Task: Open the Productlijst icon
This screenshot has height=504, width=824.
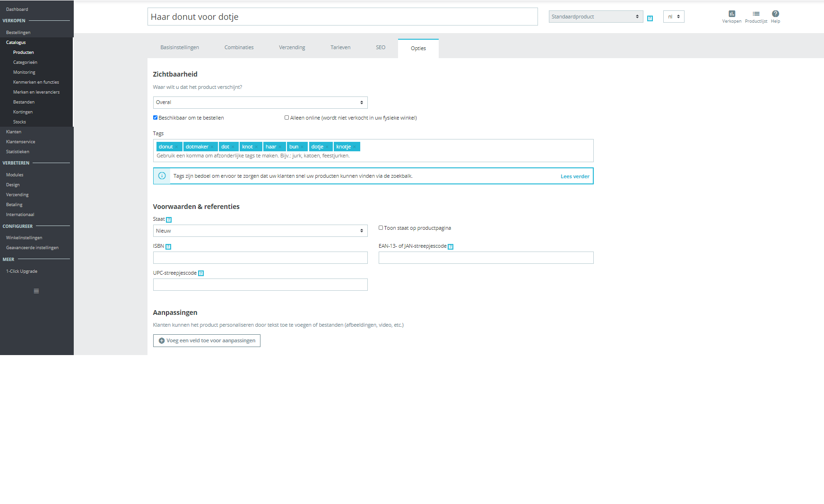Action: [756, 14]
